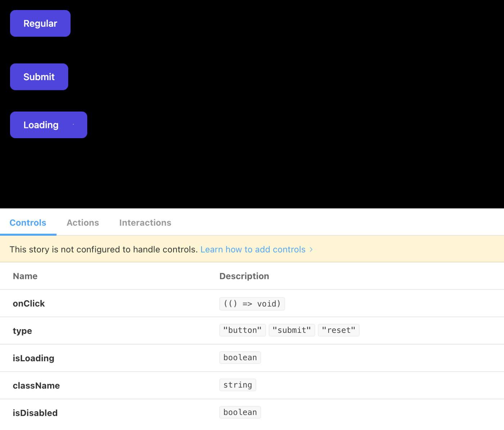Click the string chip in the className row
The image size is (504, 430).
pyautogui.click(x=238, y=385)
